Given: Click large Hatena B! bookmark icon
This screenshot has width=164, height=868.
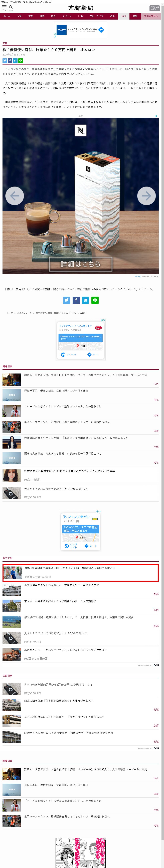Looking at the screenshot, I should click(x=85, y=300).
